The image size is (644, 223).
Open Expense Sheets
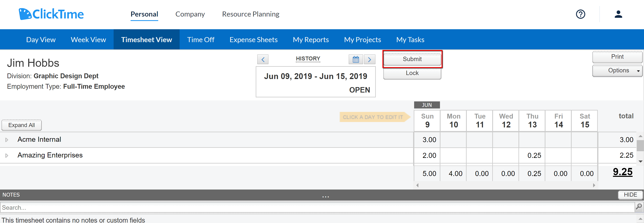[x=253, y=40]
